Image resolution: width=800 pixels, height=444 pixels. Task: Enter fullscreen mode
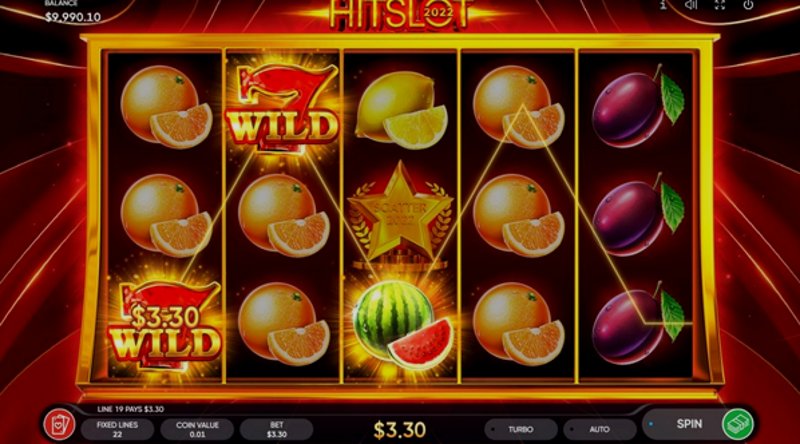(x=719, y=5)
